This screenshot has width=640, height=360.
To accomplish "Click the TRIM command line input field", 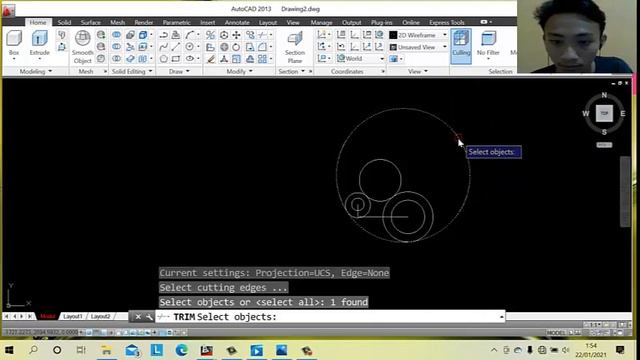I will (x=330, y=317).
